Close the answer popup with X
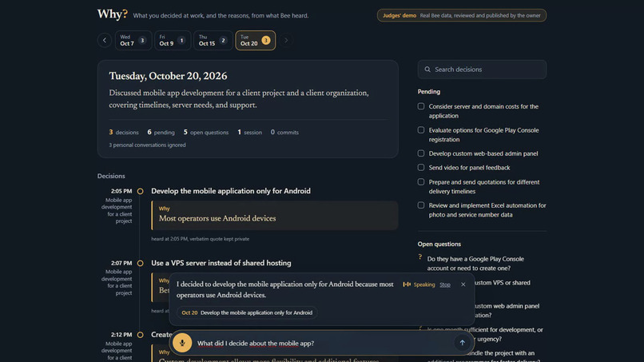 click(x=463, y=284)
